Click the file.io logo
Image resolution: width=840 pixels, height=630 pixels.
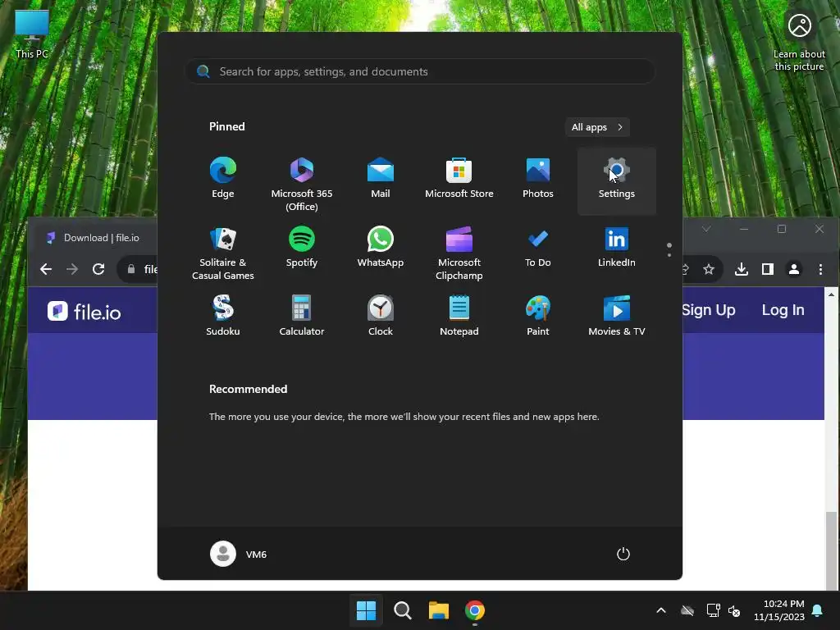click(84, 311)
